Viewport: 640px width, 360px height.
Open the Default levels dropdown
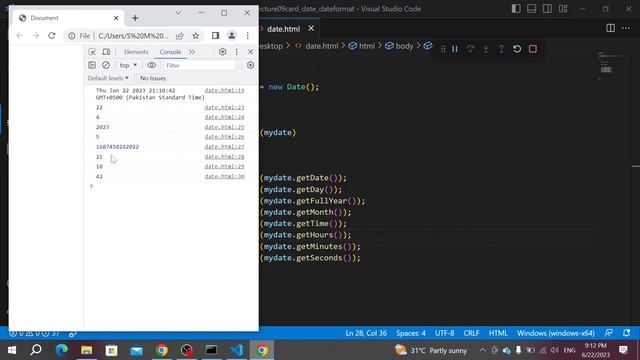coord(108,78)
